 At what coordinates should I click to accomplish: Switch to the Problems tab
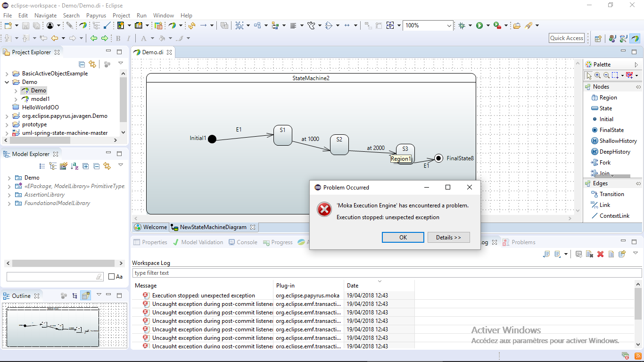coord(519,242)
